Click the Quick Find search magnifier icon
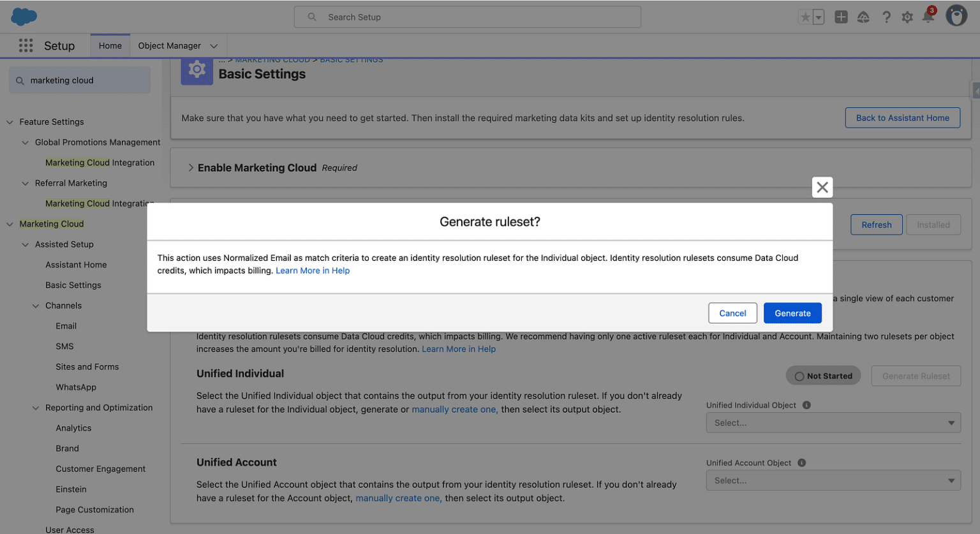980x534 pixels. [x=20, y=80]
